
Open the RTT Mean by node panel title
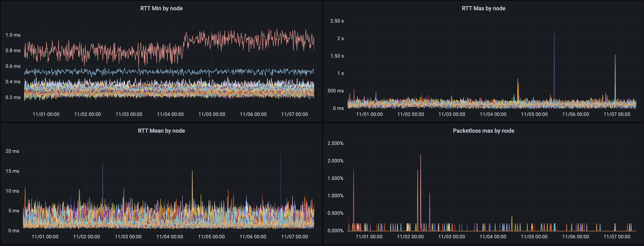click(x=161, y=131)
